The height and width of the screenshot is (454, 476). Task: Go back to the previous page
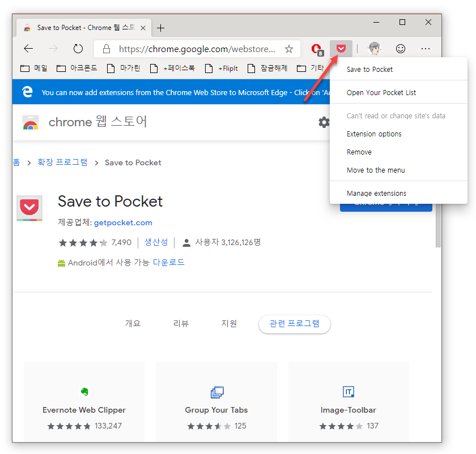[x=28, y=49]
